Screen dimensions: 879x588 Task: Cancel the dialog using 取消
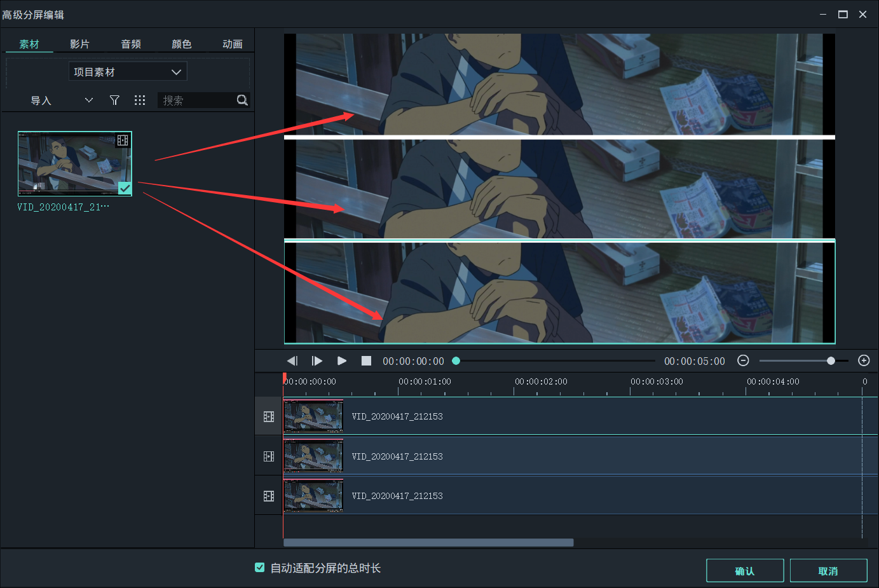pyautogui.click(x=829, y=570)
